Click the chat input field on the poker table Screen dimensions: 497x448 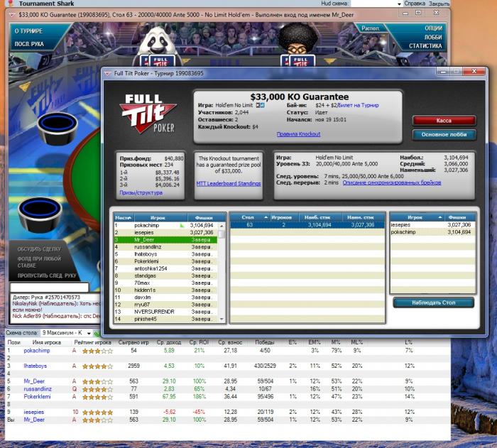click(50, 288)
